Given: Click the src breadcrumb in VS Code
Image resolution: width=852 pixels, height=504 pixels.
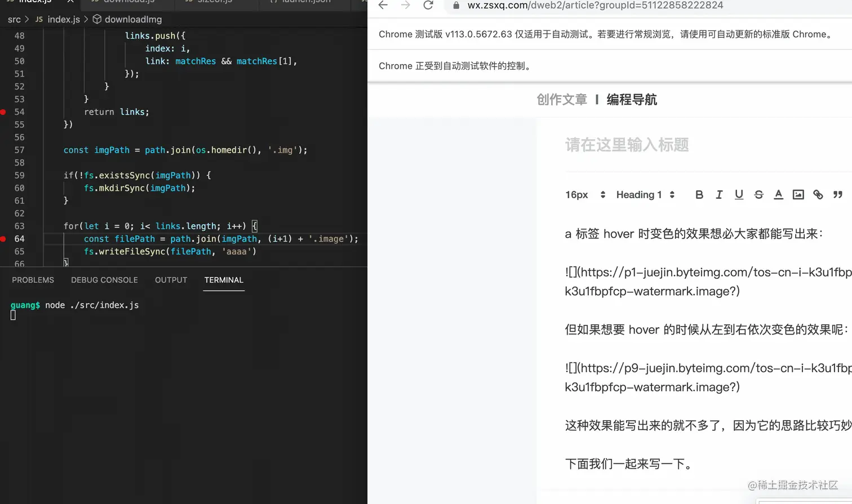Looking at the screenshot, I should tap(14, 19).
